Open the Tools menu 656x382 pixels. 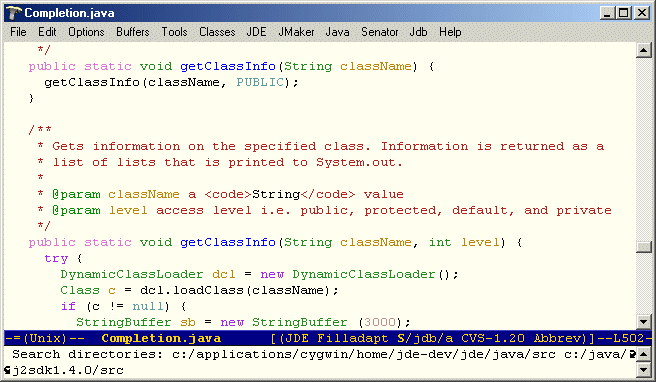(x=174, y=32)
